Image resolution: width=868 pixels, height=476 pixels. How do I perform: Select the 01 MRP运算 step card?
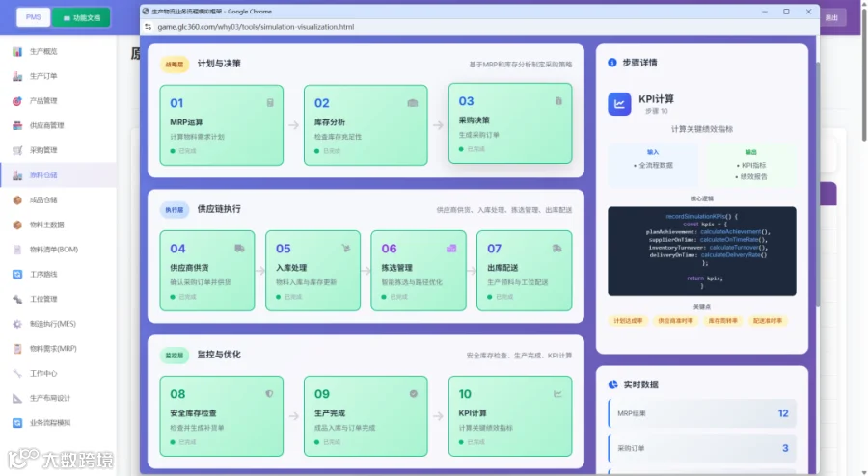tap(222, 125)
